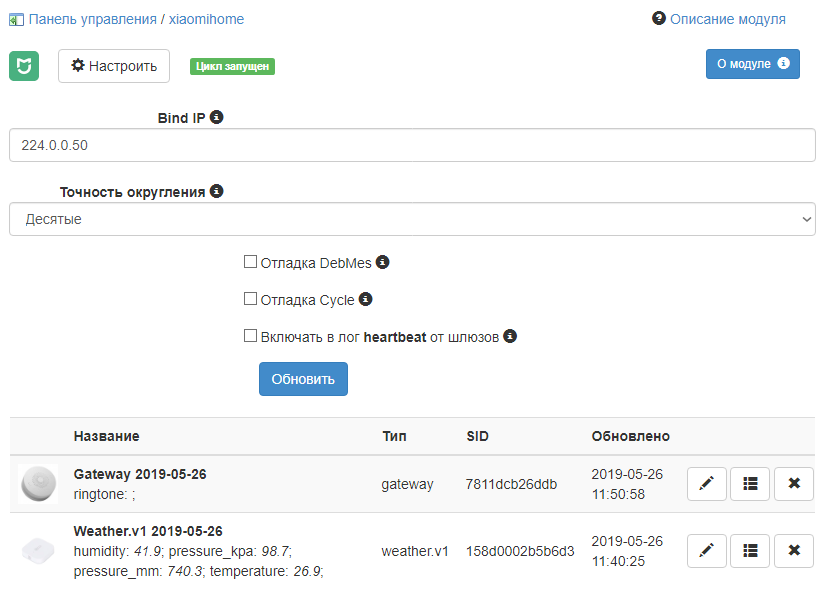
Task: Click info icon after heartbeat от шлюзов
Action: point(510,337)
